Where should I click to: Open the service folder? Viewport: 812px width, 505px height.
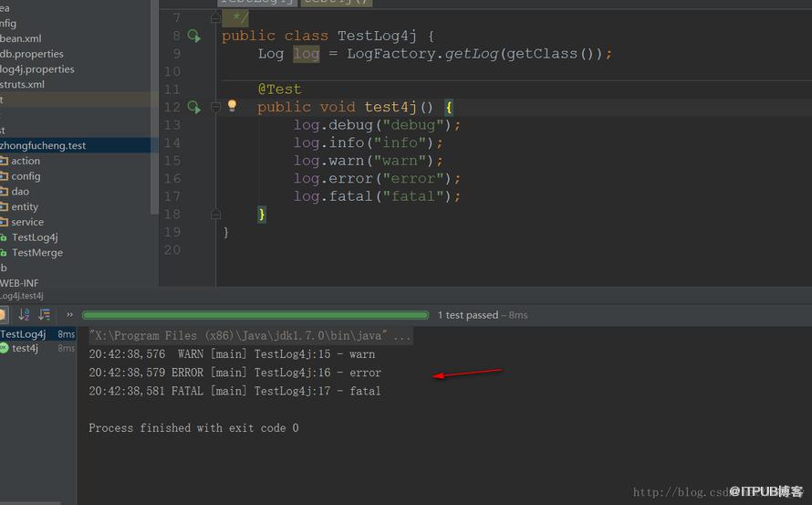click(27, 222)
